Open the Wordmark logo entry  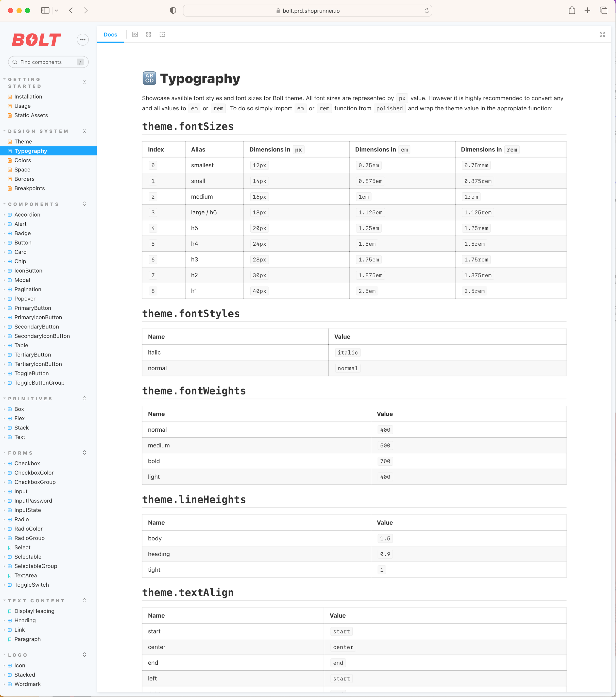coord(27,684)
